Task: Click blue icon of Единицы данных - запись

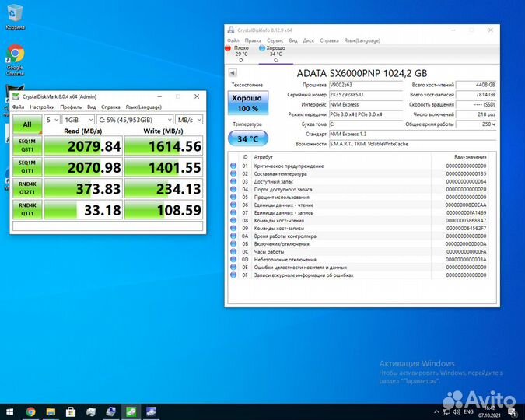Action: tap(233, 212)
